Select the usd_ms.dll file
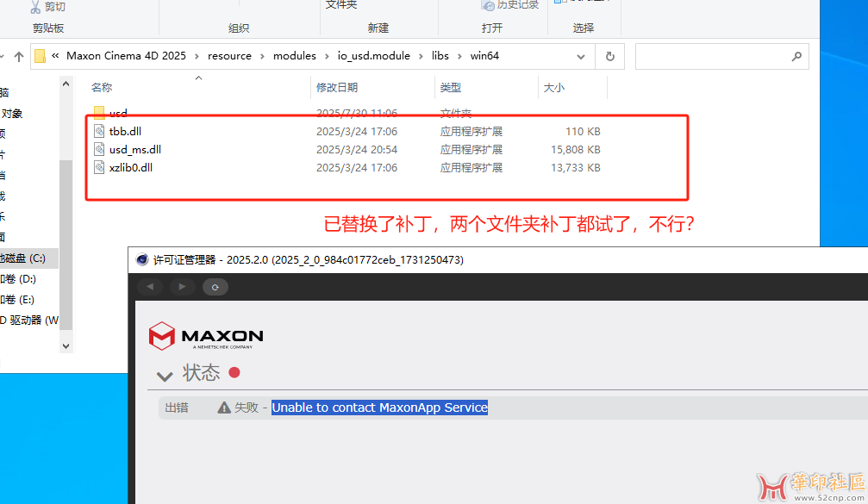This screenshot has width=868, height=504. click(x=135, y=149)
